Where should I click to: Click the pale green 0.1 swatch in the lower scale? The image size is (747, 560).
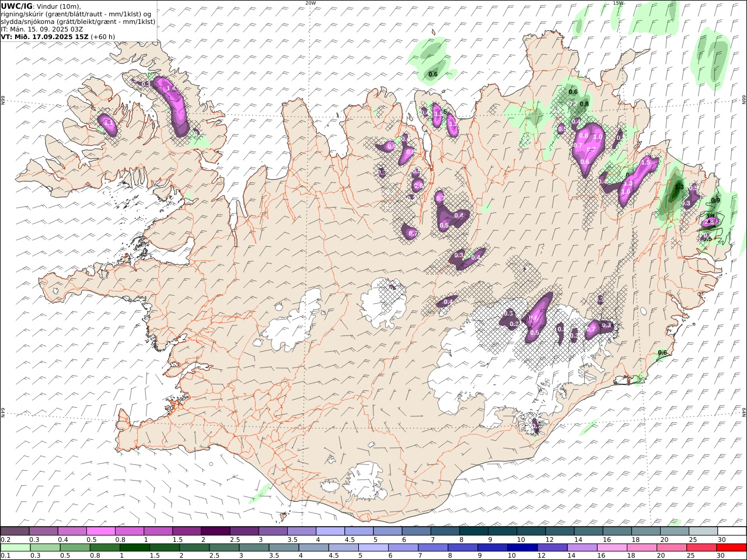tap(15, 548)
